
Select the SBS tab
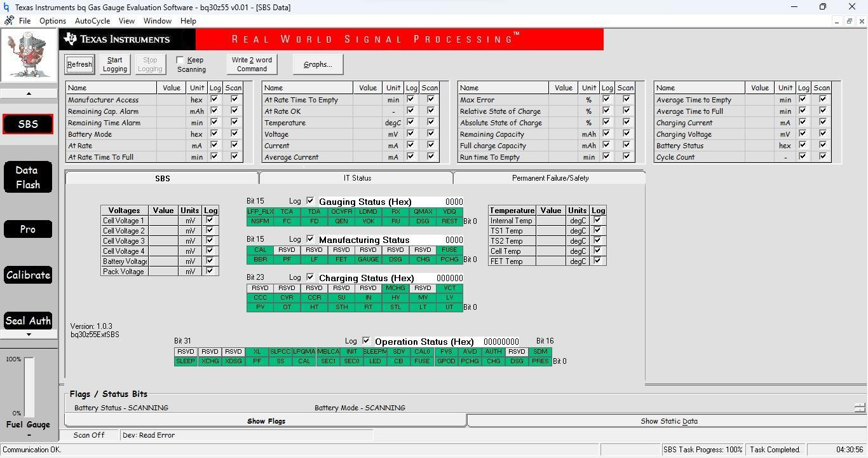click(162, 178)
